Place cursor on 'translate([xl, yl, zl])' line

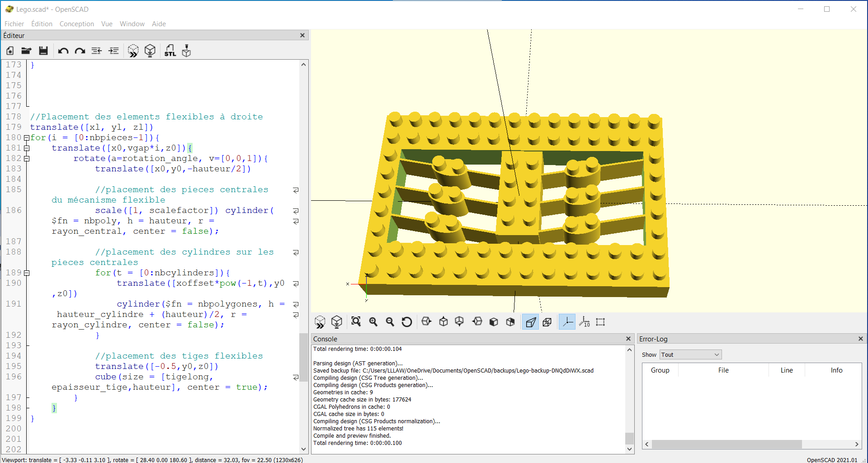tap(92, 127)
